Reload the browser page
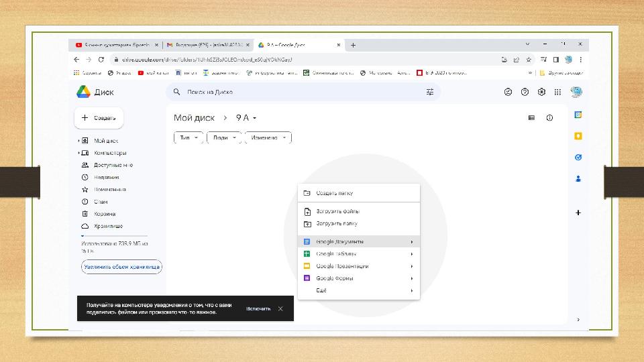 tap(101, 60)
